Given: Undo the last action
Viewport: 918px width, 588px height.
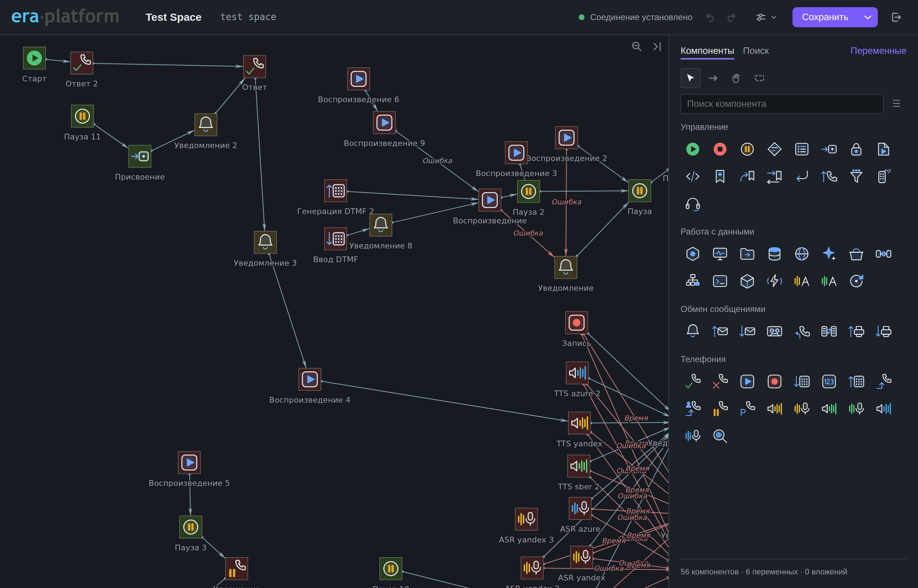Looking at the screenshot, I should pos(710,17).
